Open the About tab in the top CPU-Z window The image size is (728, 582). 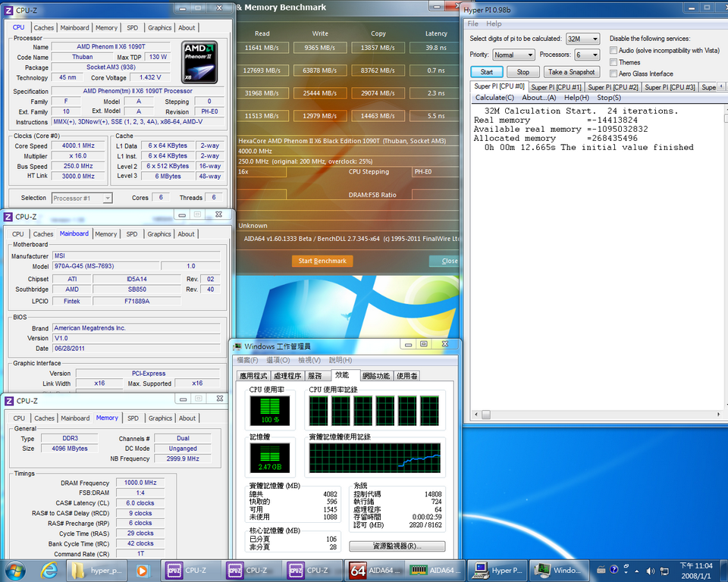tap(187, 28)
